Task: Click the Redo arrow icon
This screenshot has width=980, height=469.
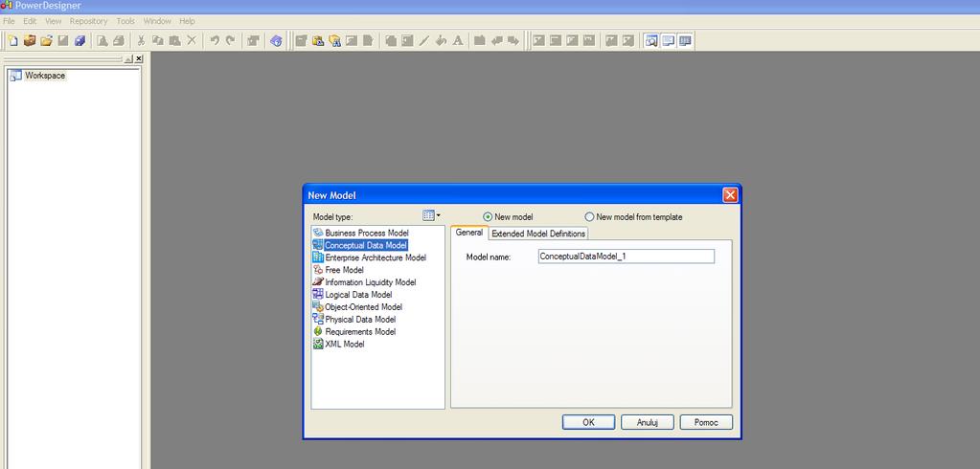Action: (231, 41)
